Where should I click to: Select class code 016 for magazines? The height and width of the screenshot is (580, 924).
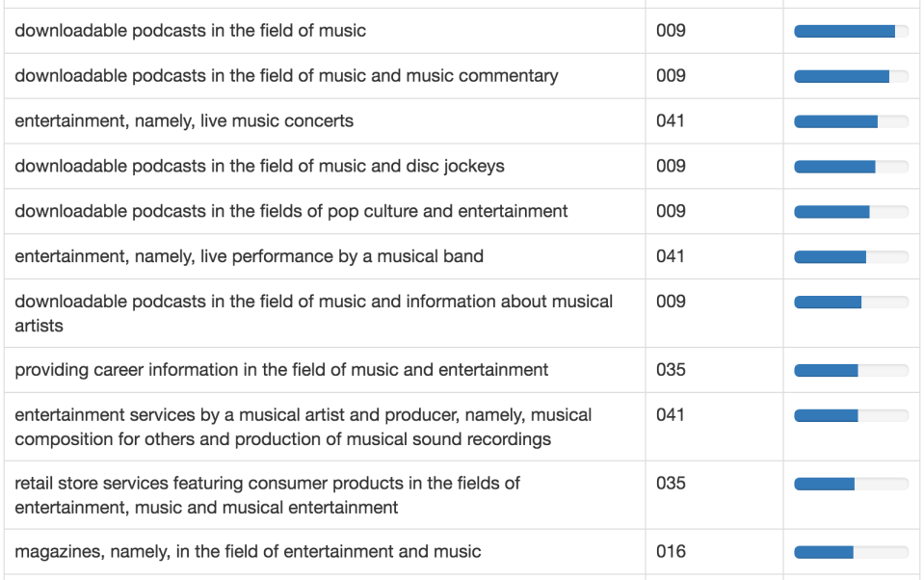coord(671,552)
